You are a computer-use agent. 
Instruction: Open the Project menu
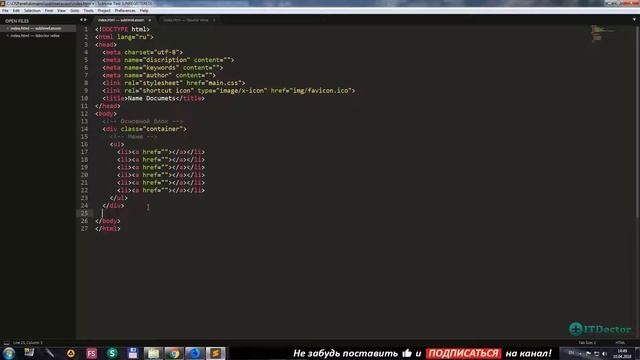tap(104, 11)
